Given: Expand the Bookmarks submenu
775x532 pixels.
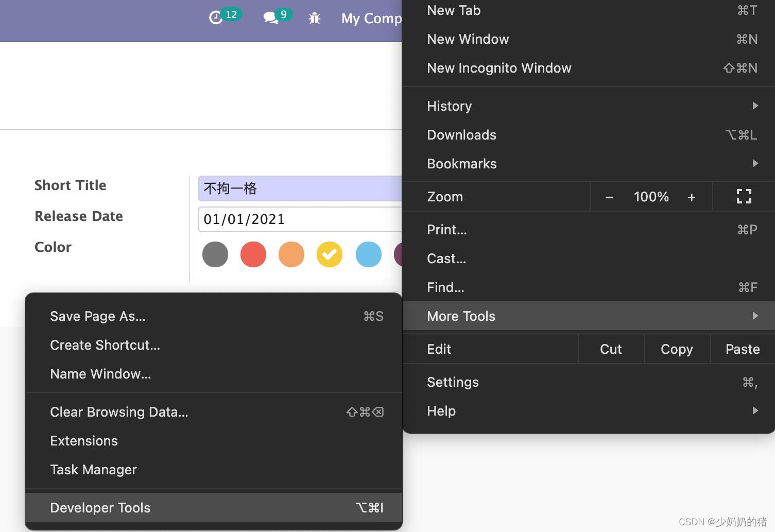Looking at the screenshot, I should (754, 163).
